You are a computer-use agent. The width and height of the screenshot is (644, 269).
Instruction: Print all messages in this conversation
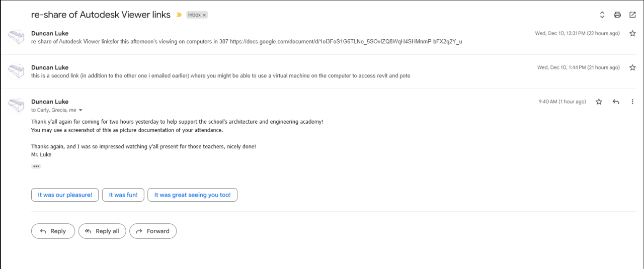[x=617, y=15]
